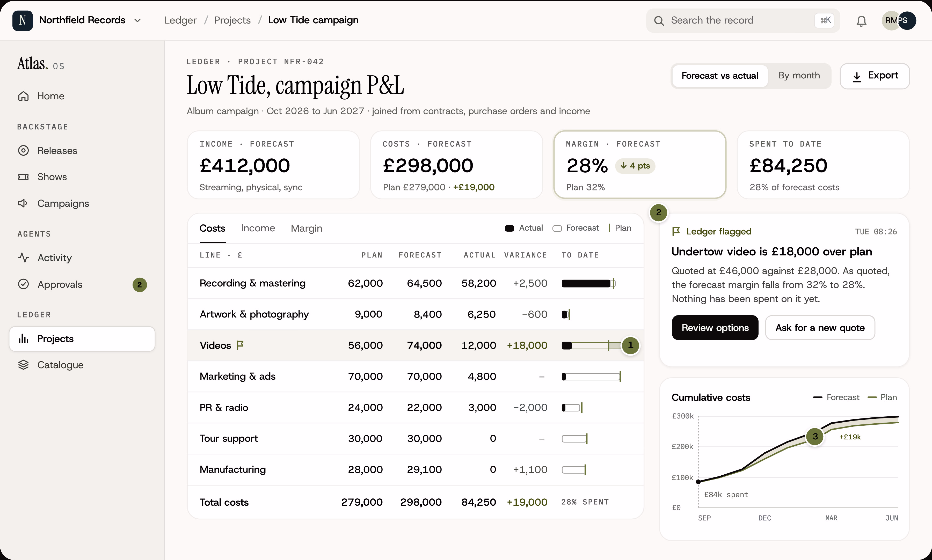This screenshot has width=932, height=560.
Task: Switch to the By month view
Action: (799, 76)
